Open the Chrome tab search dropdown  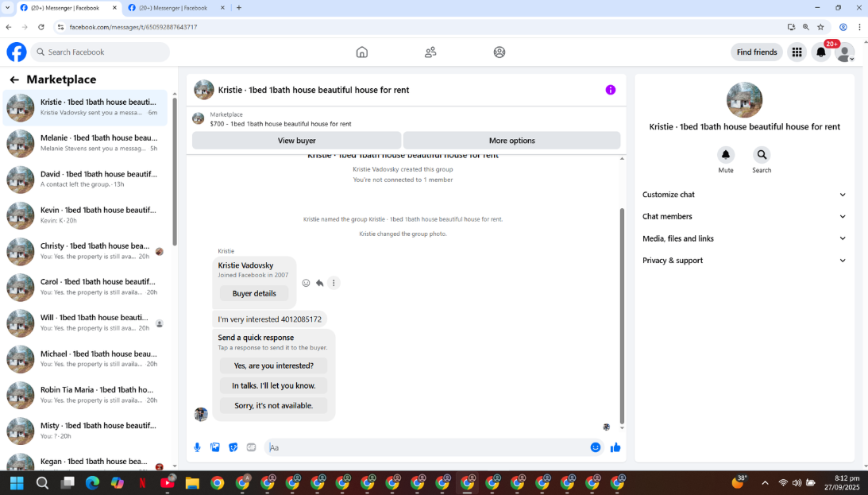point(7,8)
